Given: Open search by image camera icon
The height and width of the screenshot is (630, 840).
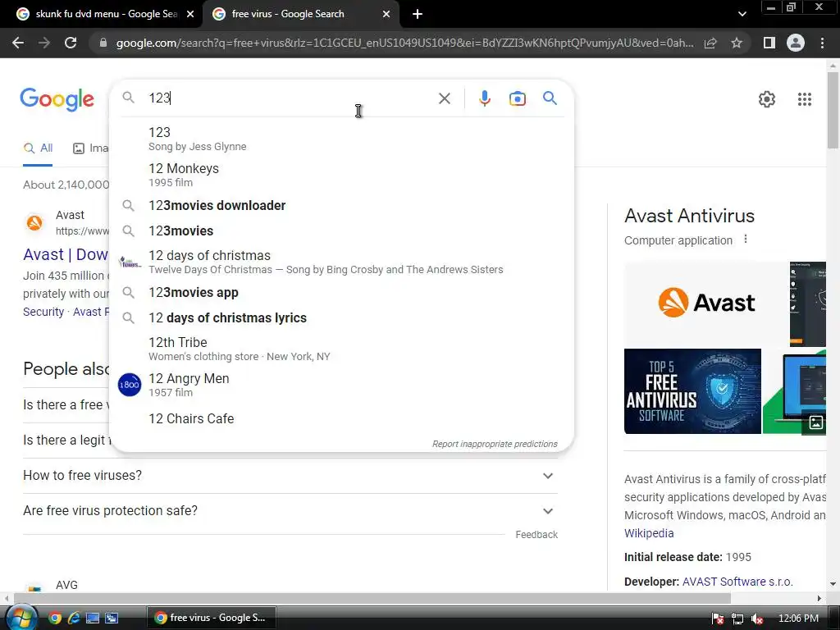Looking at the screenshot, I should pyautogui.click(x=518, y=98).
